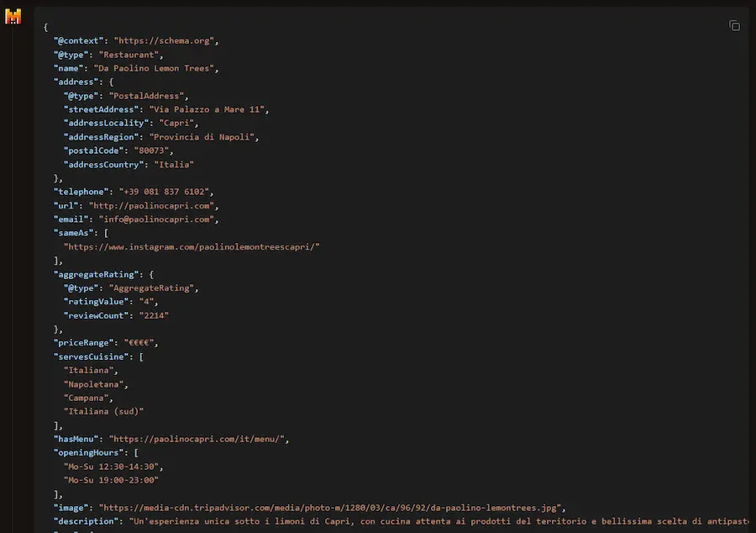Click the "description" key
Image resolution: width=756 pixels, height=533 pixels.
tap(87, 521)
